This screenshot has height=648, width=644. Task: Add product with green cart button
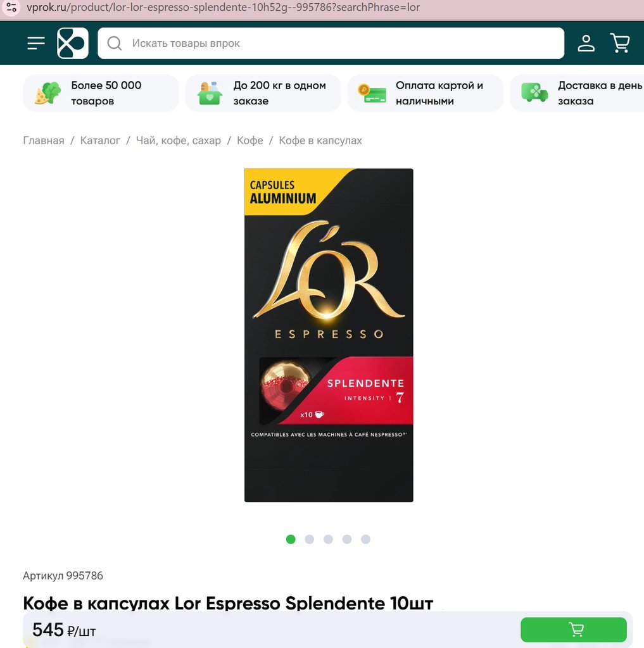(573, 630)
